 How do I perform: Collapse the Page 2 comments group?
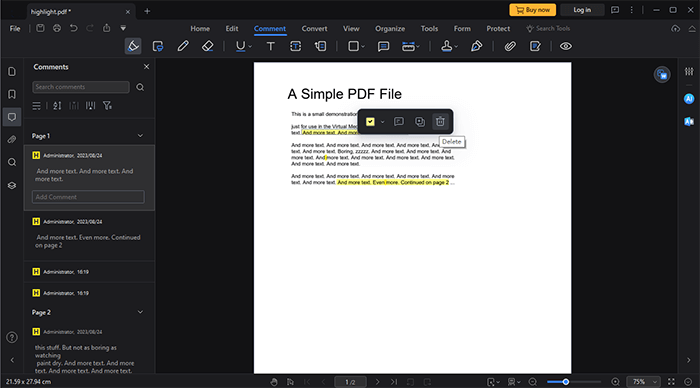tap(140, 312)
